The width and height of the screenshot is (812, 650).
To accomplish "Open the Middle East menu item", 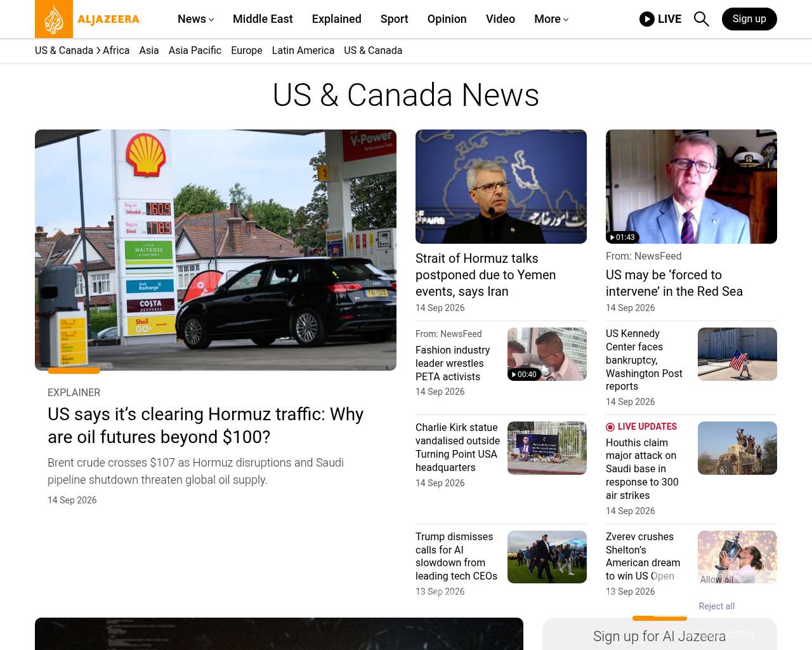I will tap(263, 19).
